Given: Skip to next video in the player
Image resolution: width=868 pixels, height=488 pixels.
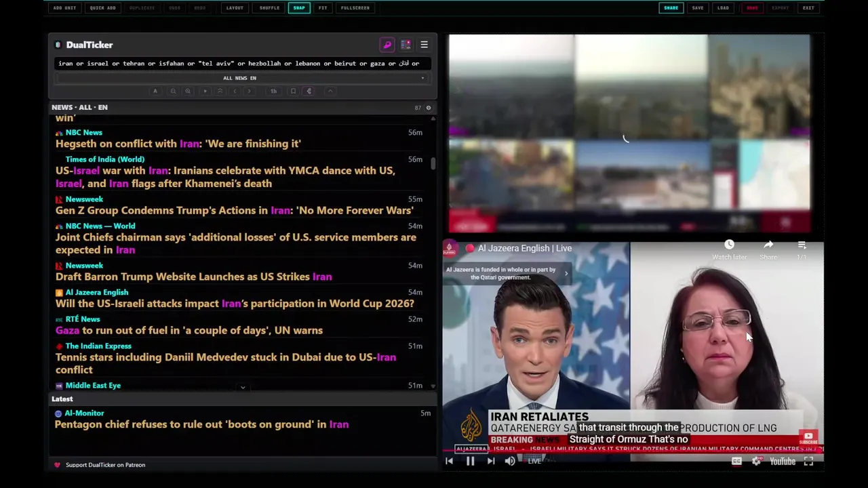Looking at the screenshot, I should coord(491,461).
